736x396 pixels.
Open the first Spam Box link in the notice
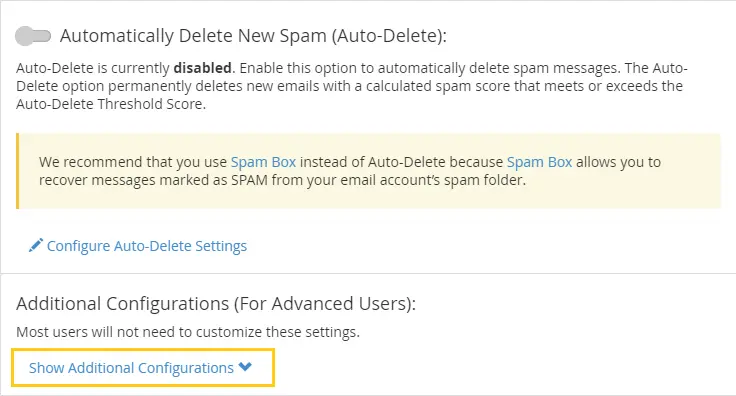[263, 162]
